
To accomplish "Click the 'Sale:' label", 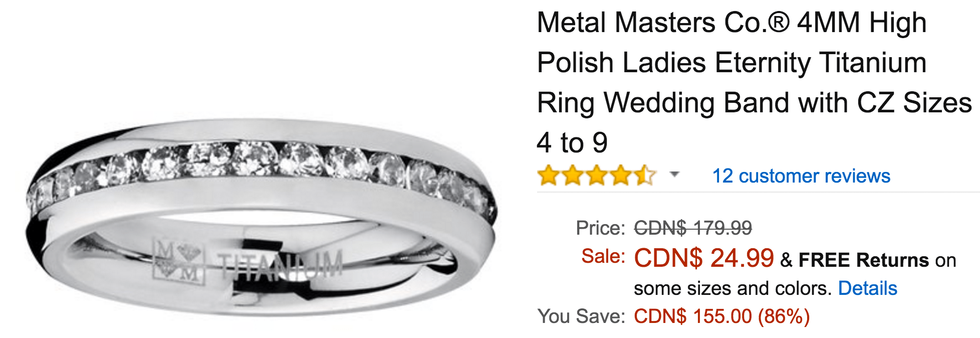I will point(603,256).
